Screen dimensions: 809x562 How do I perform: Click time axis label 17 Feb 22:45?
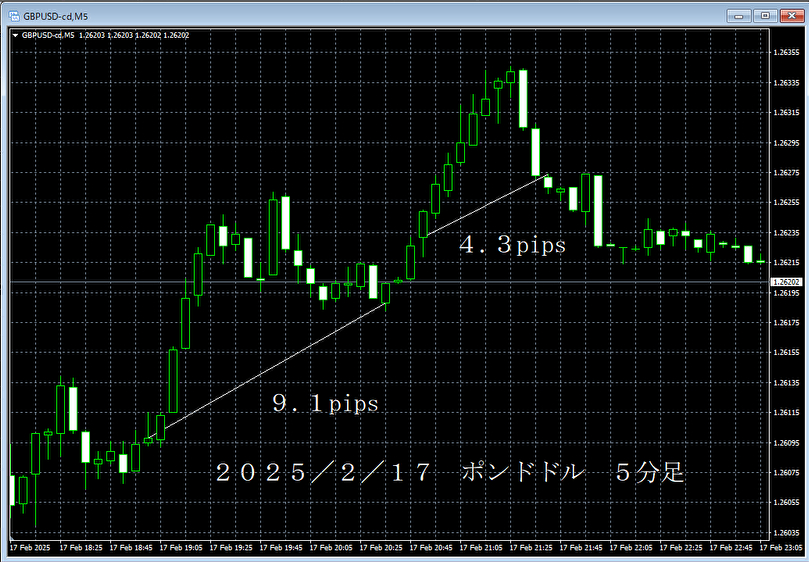[x=732, y=548]
